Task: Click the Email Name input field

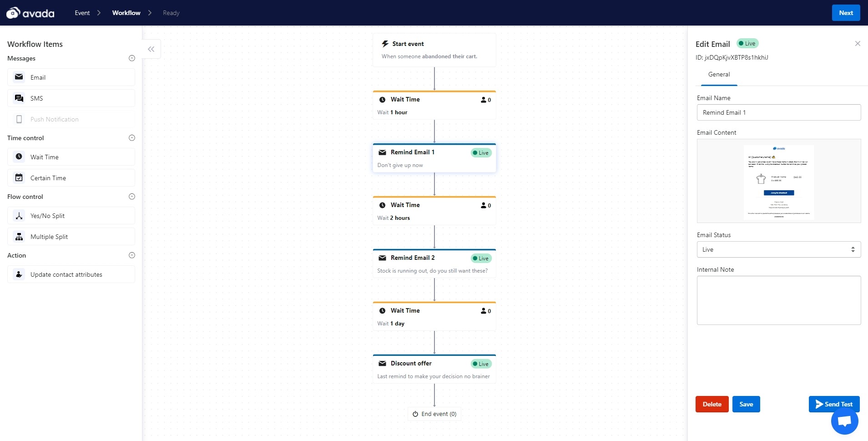Action: pyautogui.click(x=778, y=112)
